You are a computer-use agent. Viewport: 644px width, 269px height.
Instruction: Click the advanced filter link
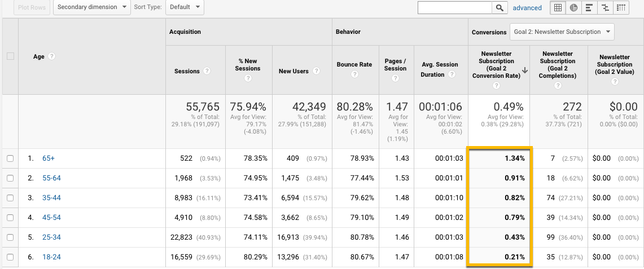point(527,7)
